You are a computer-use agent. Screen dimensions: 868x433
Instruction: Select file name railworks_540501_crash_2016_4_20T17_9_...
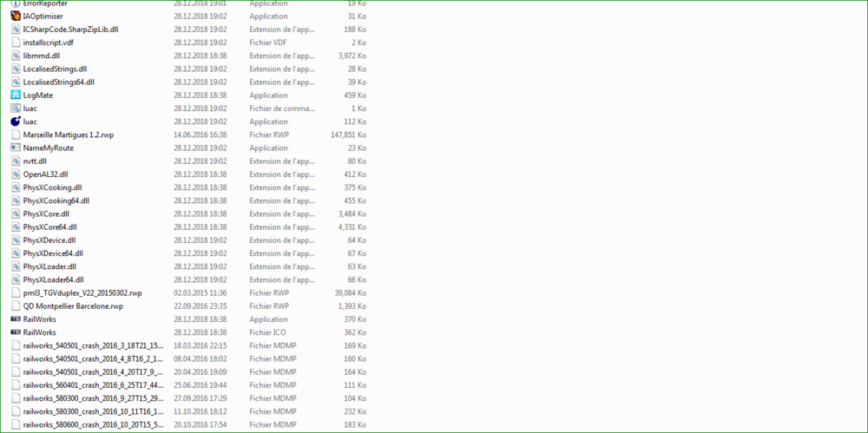coord(93,372)
